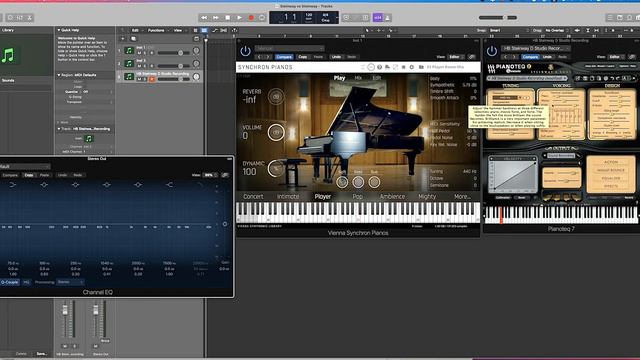The width and height of the screenshot is (640, 360).
Task: Select the Mighty preset category
Action: 427,196
